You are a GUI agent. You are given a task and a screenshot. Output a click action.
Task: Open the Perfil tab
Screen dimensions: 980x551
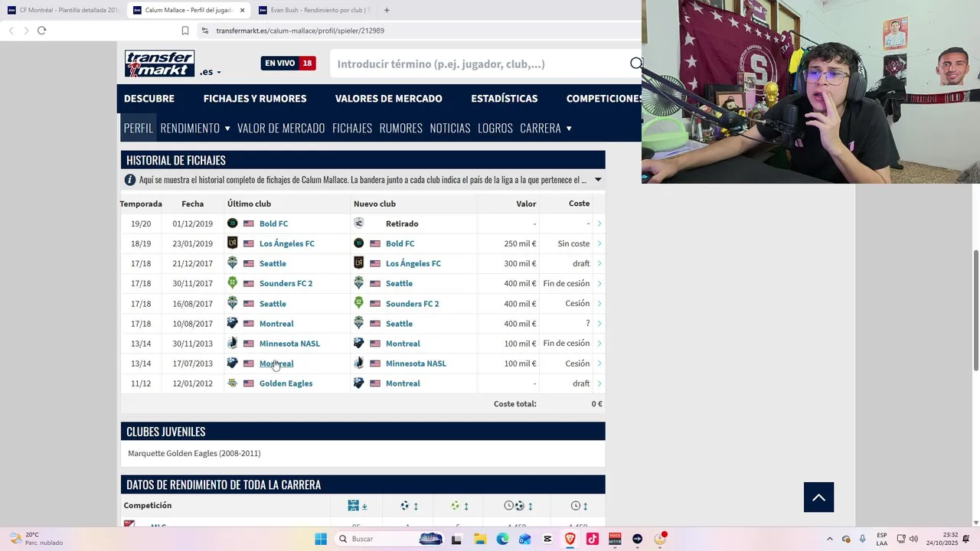point(139,128)
